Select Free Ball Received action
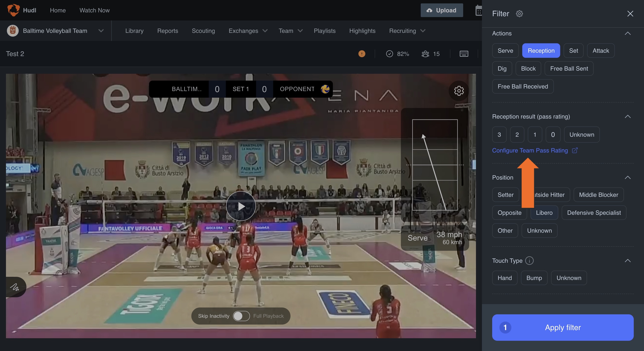 coord(523,86)
